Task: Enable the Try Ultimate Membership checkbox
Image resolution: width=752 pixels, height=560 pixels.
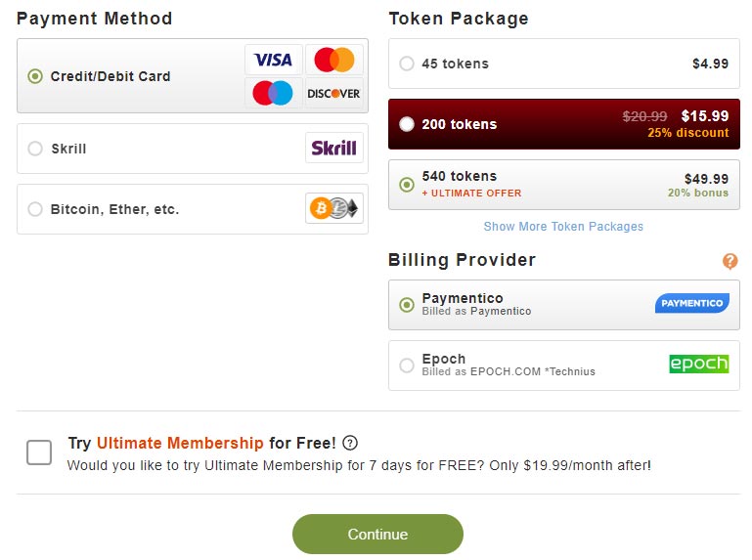Action: pos(39,452)
